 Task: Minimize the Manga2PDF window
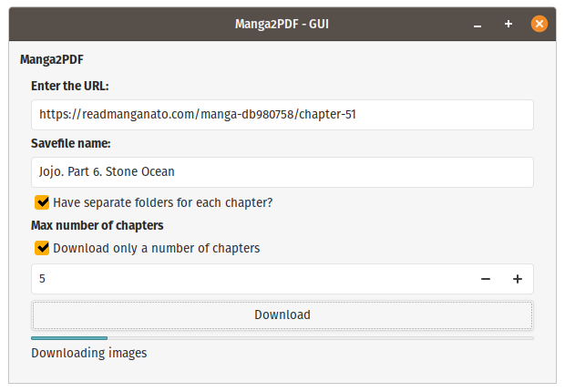478,25
